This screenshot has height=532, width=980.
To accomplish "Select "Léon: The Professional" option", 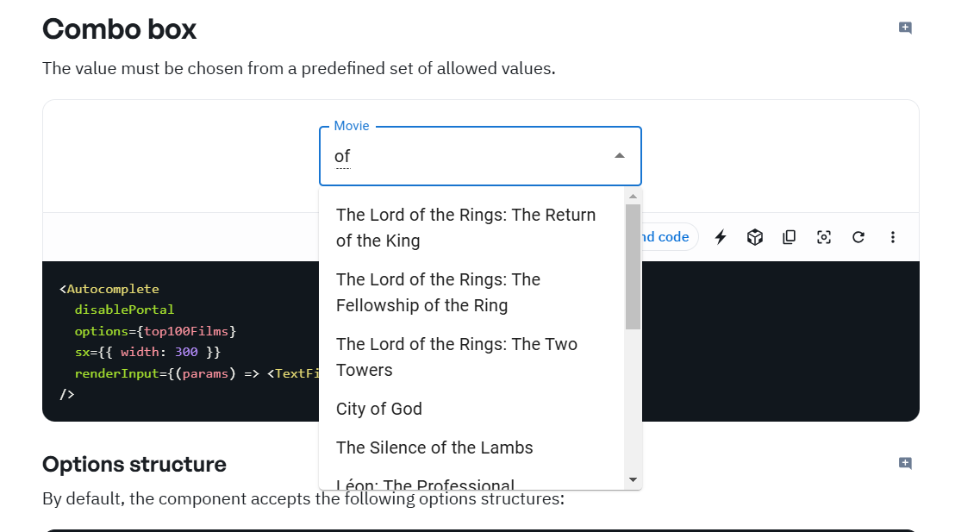I will click(x=426, y=483).
